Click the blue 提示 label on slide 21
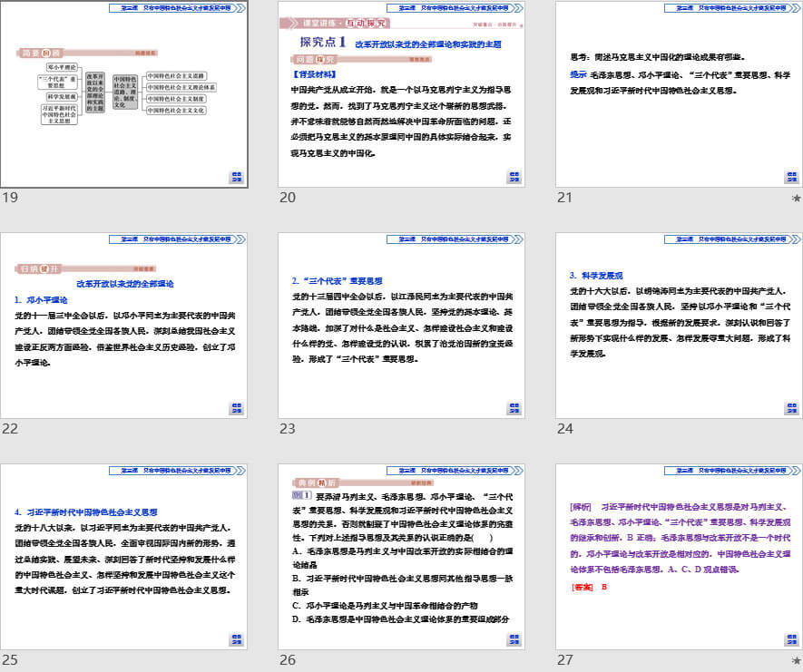The image size is (803, 672). point(578,74)
